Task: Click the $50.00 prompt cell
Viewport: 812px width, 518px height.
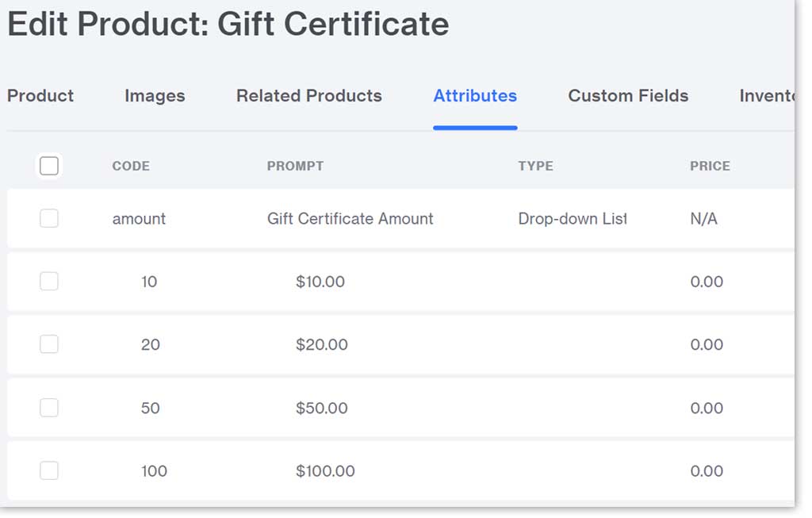Action: click(322, 409)
